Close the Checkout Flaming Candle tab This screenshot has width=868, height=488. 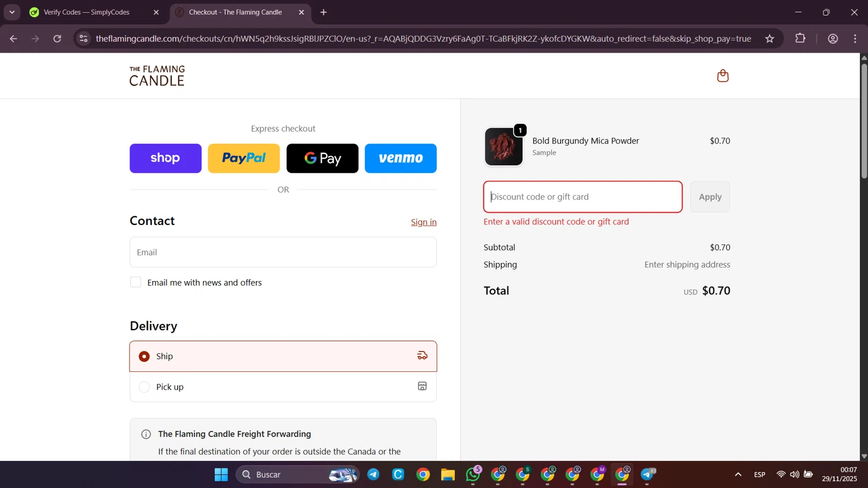coord(301,12)
